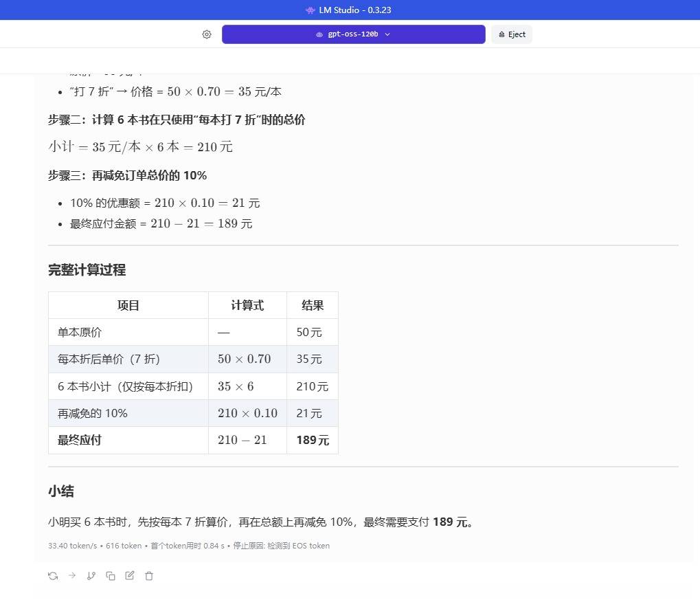Click the 步骤三 step heading
The image size is (700, 600).
tap(127, 175)
